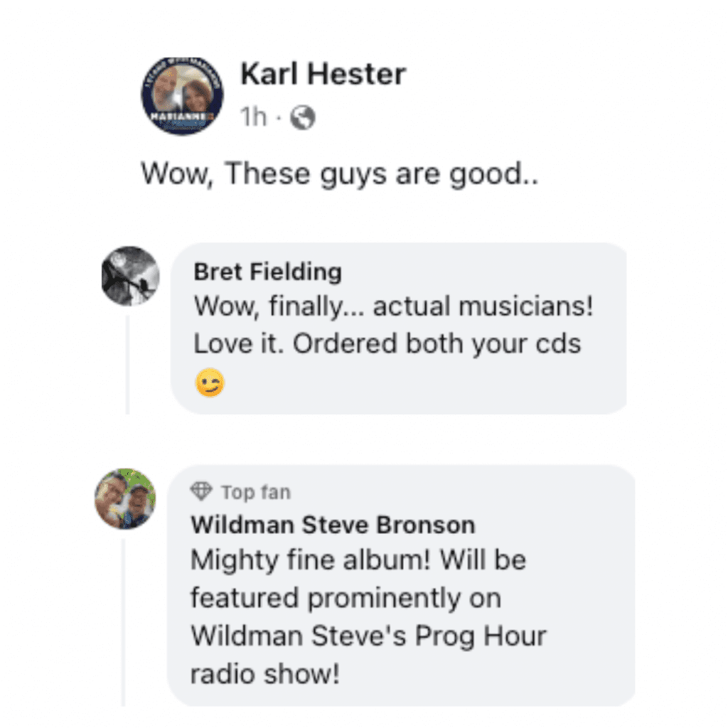Click the Karl Hester name link

click(x=323, y=74)
